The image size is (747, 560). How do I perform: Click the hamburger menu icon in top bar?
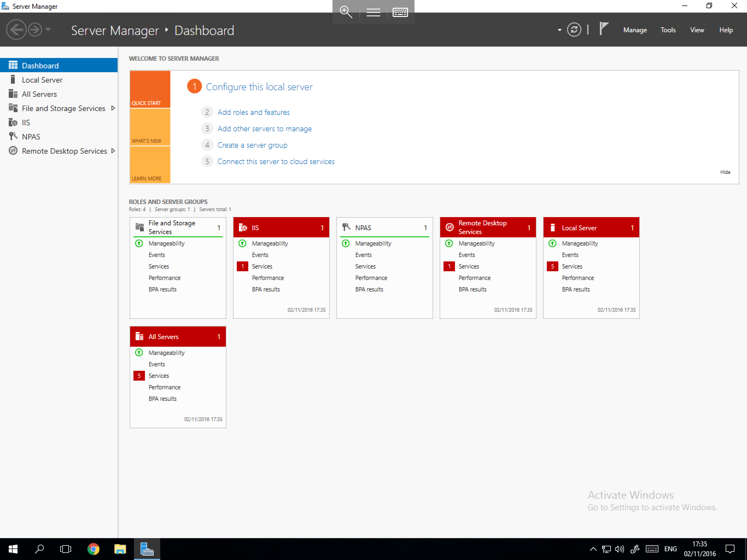click(x=373, y=13)
